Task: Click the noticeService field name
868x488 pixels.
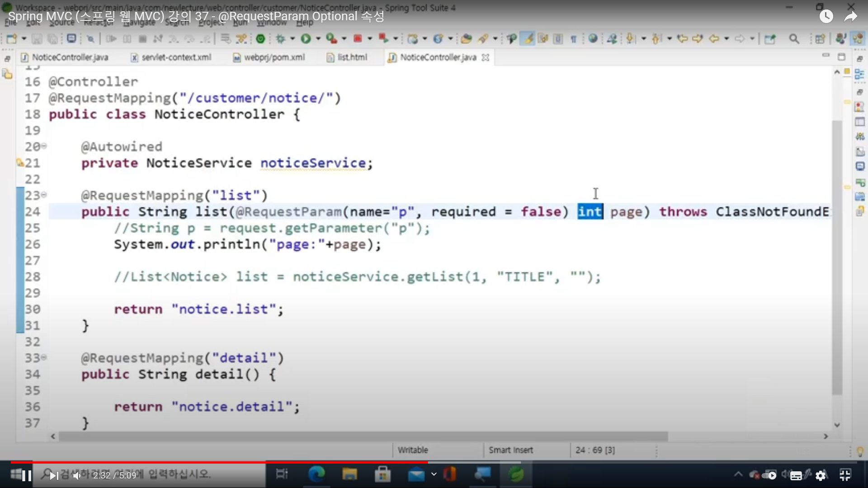Action: [313, 163]
